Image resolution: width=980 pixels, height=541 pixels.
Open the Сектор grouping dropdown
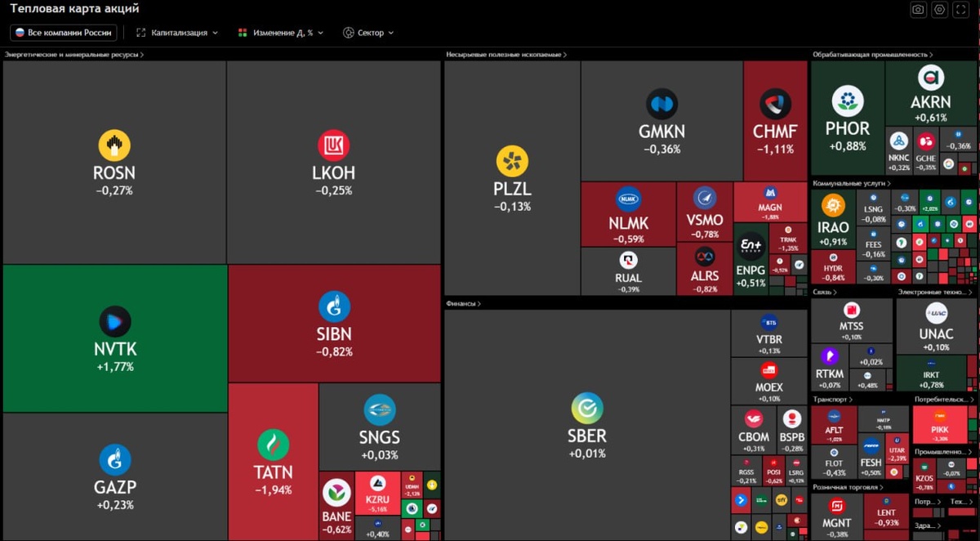(368, 33)
